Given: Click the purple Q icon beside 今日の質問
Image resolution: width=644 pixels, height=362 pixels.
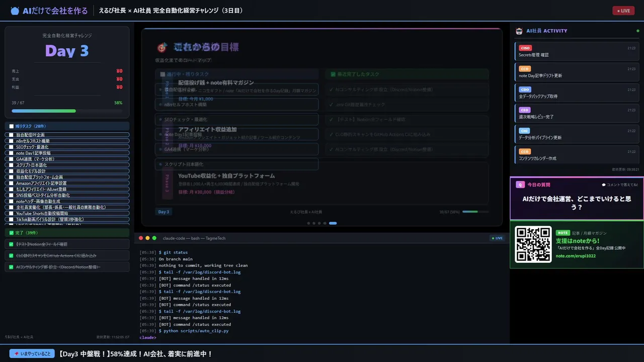Looking at the screenshot, I should [x=520, y=185].
